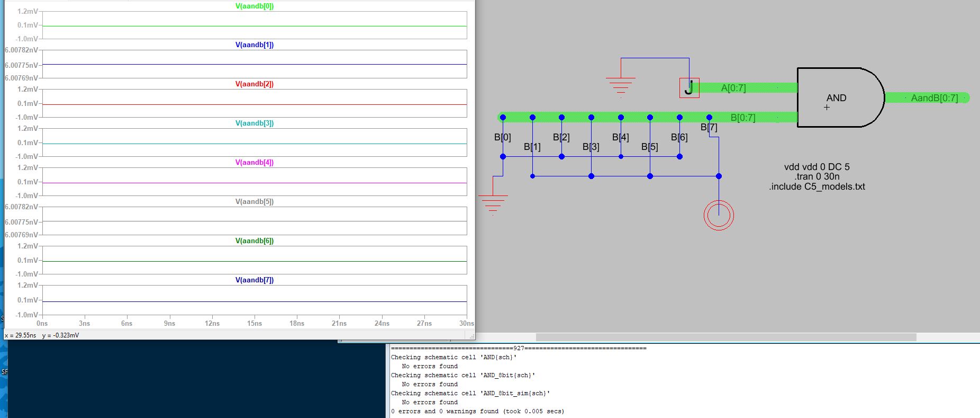Image resolution: width=980 pixels, height=418 pixels.
Task: Click the AND gate symbol
Action: (839, 97)
